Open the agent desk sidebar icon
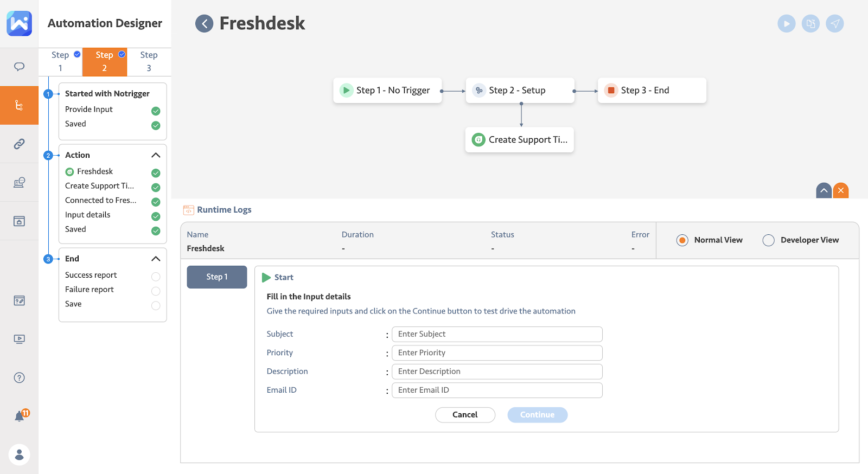The width and height of the screenshot is (868, 474). [x=19, y=182]
